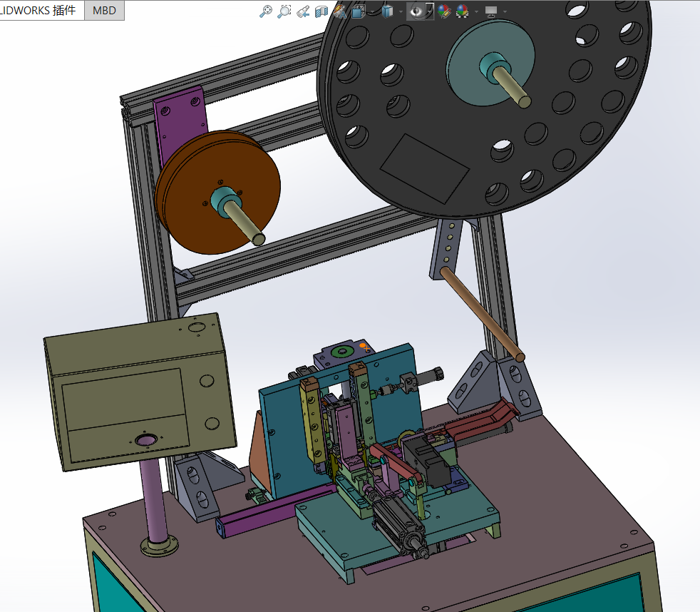This screenshot has height=612, width=700.
Task: Expand the Apply Scene dropdown arrow
Action: click(476, 11)
